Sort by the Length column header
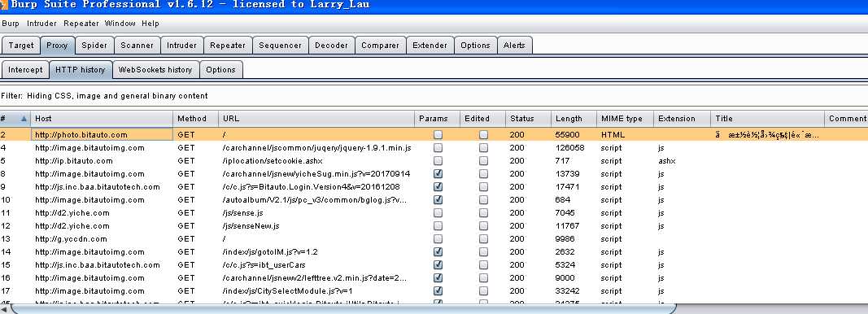The image size is (868, 314). tap(574, 119)
